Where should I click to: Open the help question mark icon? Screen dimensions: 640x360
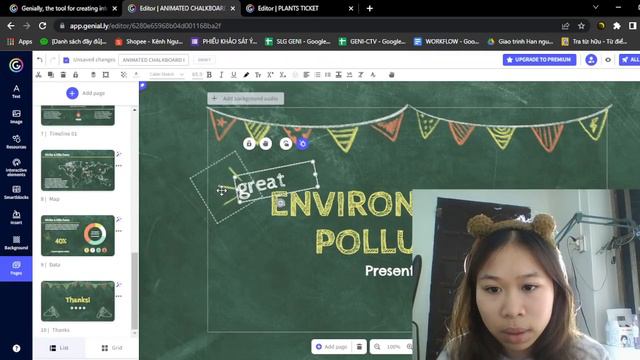pos(16,348)
